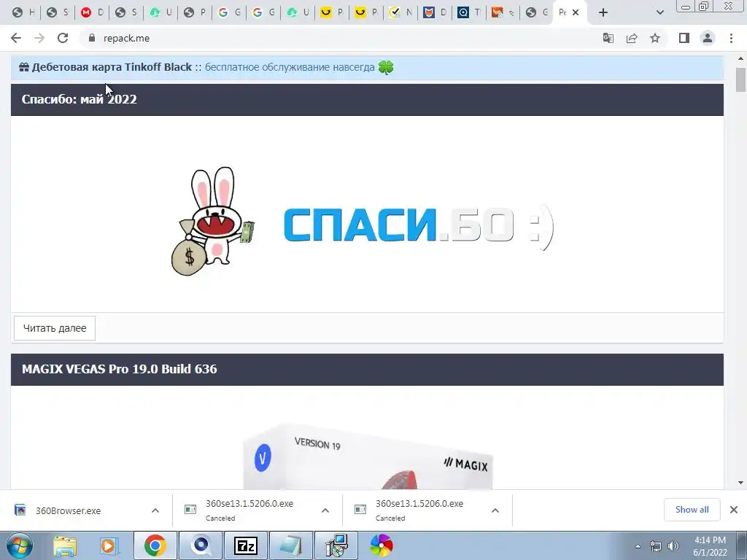This screenshot has width=747, height=560.
Task: Open the blue Q app on taskbar
Action: [x=201, y=545]
